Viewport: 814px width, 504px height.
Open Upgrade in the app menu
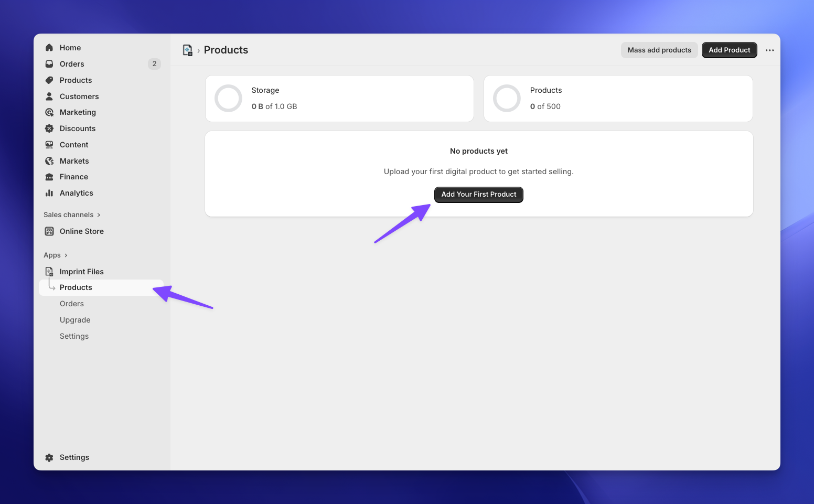click(x=75, y=319)
